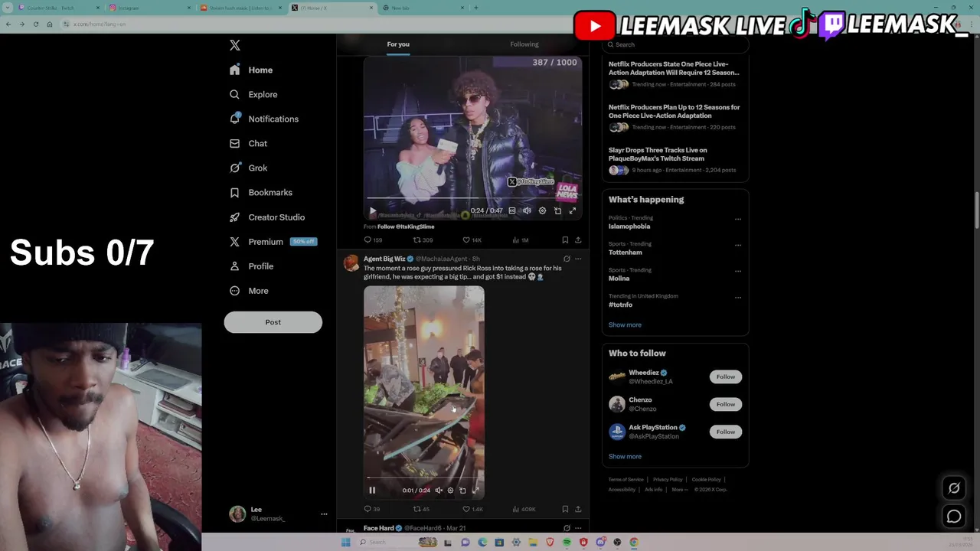Open Premium in the sidebar
Viewport: 980px width, 551px height.
[x=273, y=241]
